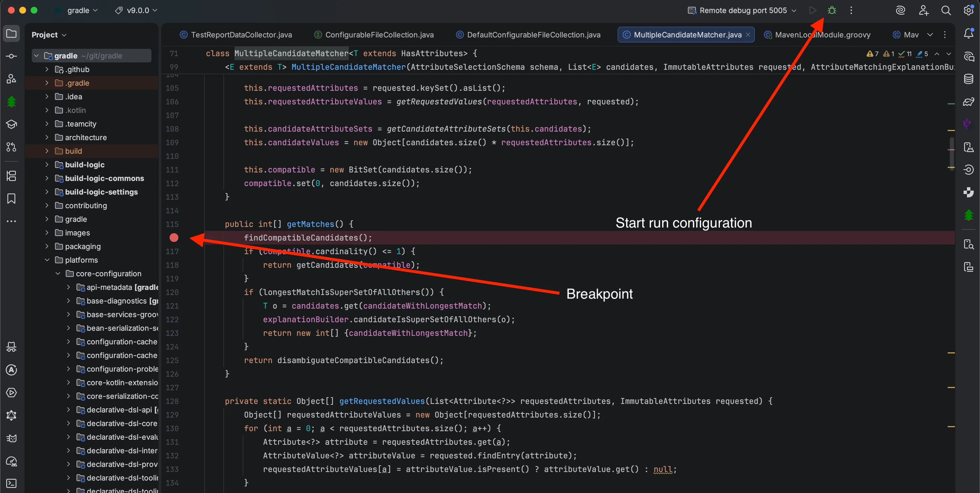Remove the breakpoint on findCompatibleCandidates line
This screenshot has width=980, height=493.
(x=174, y=237)
